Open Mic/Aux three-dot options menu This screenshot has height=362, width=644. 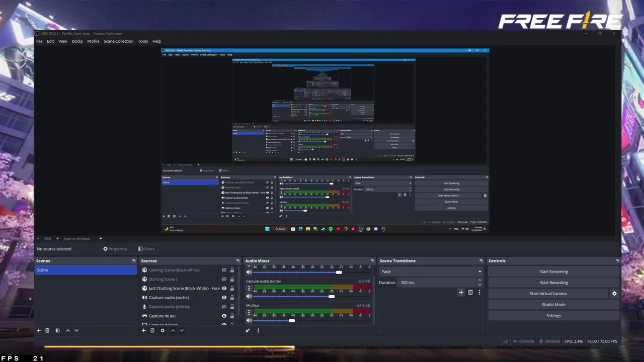(x=249, y=312)
